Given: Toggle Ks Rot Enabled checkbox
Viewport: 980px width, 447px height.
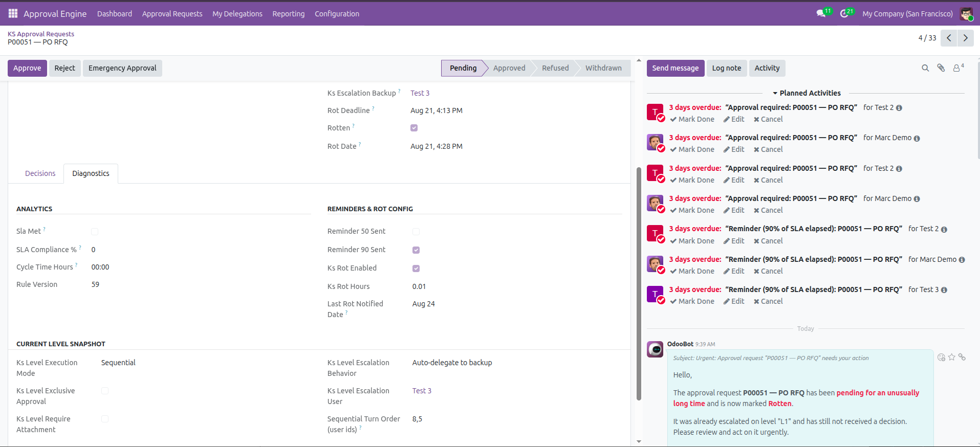Looking at the screenshot, I should pyautogui.click(x=416, y=269).
